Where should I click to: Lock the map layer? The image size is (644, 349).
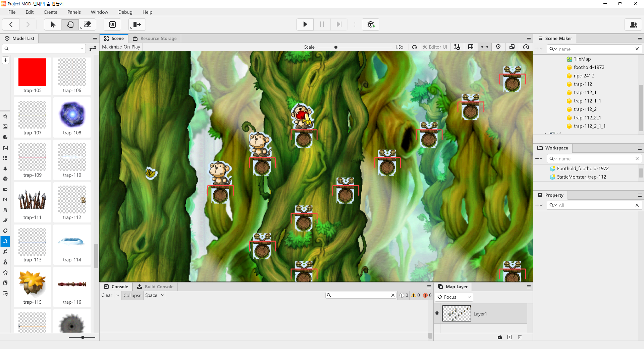click(x=500, y=337)
